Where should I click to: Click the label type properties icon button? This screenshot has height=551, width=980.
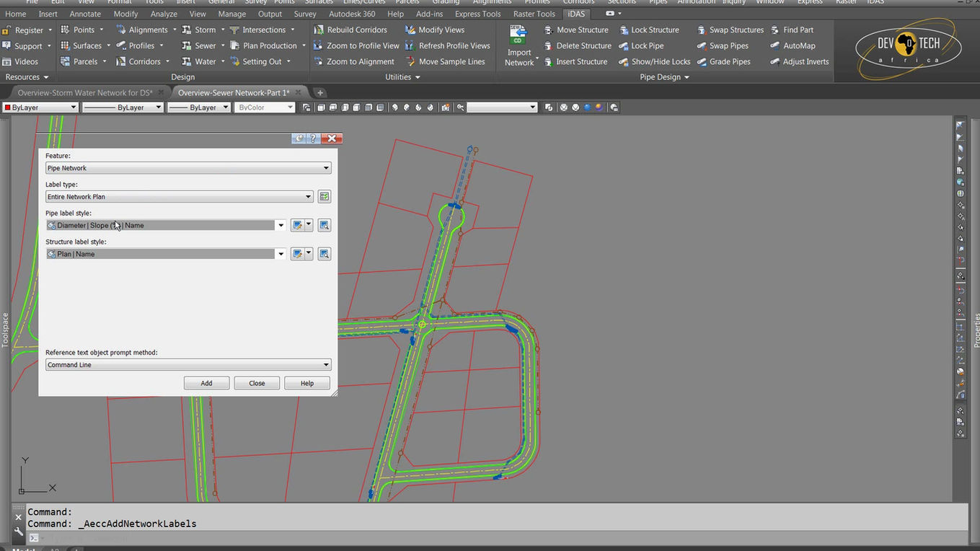325,197
